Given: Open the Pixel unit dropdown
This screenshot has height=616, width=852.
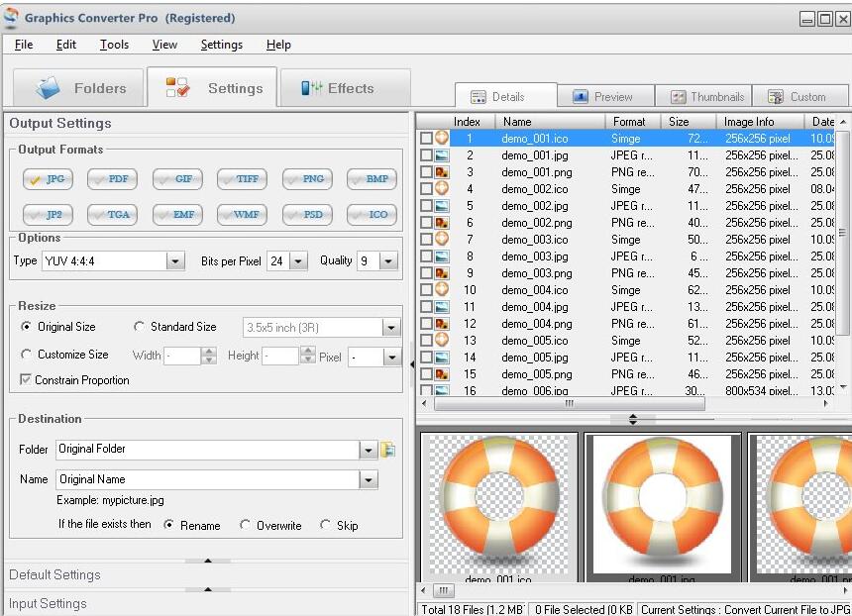Looking at the screenshot, I should (x=391, y=357).
